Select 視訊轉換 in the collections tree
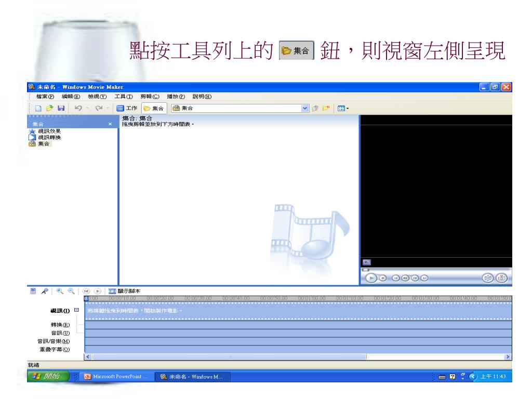Screen dimensions: 532x399 (x=45, y=137)
